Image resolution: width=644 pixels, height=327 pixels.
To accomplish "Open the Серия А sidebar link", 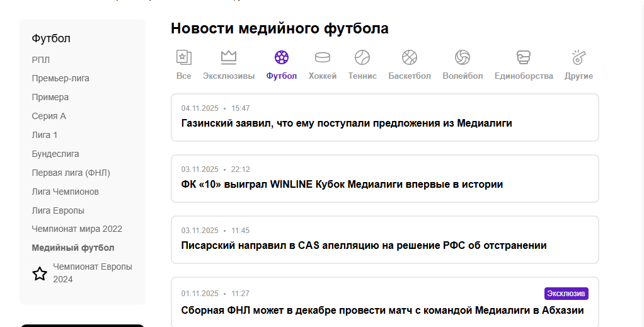I will click(x=49, y=117).
